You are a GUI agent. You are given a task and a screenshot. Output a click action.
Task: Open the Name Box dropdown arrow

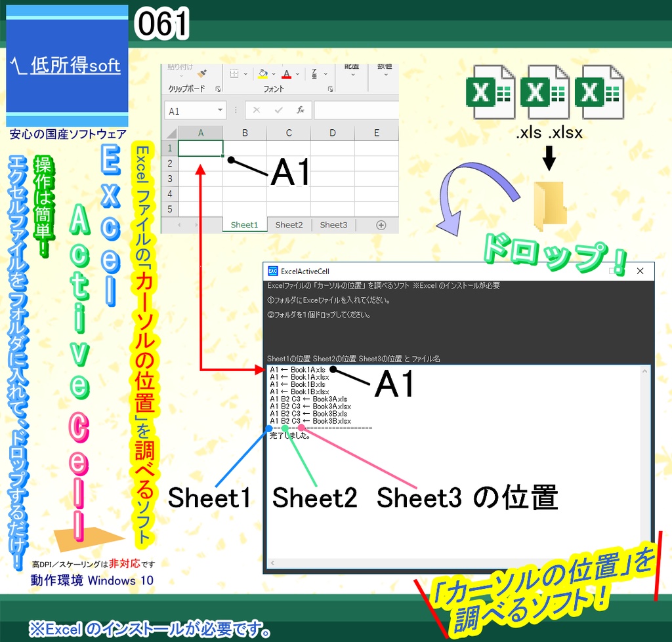coord(220,110)
